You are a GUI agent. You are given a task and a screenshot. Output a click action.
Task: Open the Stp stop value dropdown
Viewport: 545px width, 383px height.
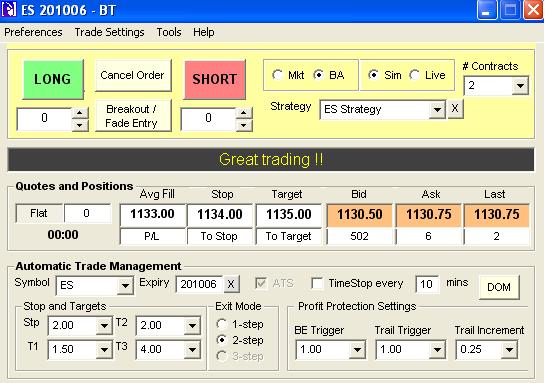tap(104, 326)
